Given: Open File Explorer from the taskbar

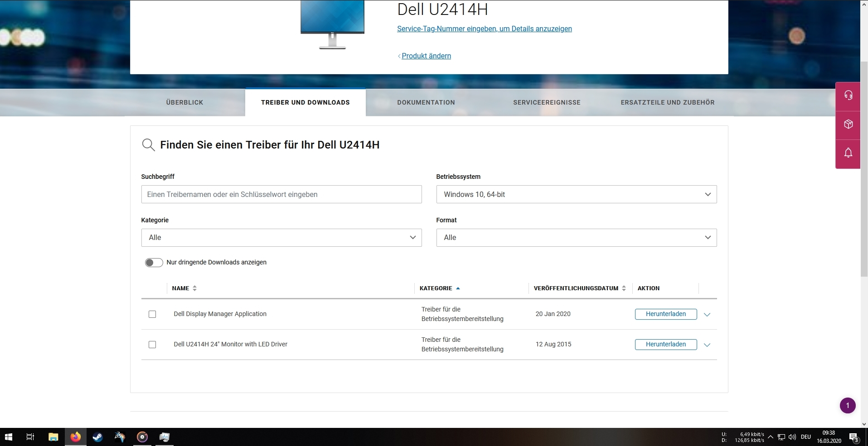Looking at the screenshot, I should [53, 437].
